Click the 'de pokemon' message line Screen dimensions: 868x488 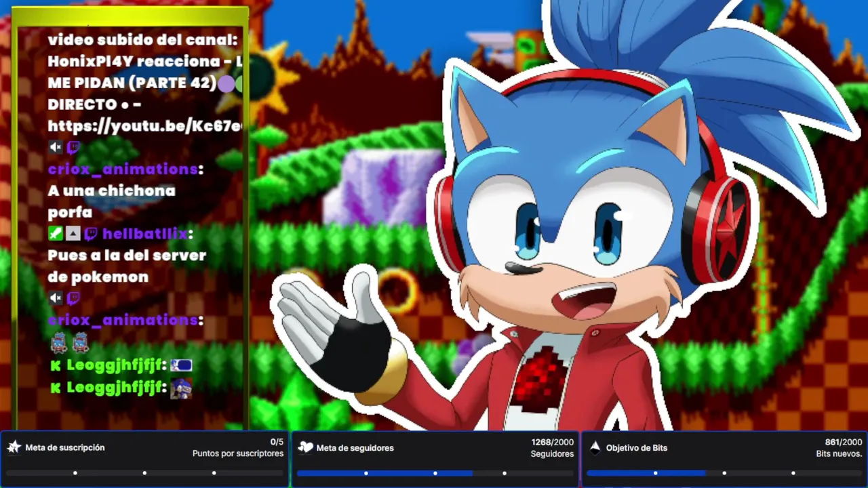[98, 277]
